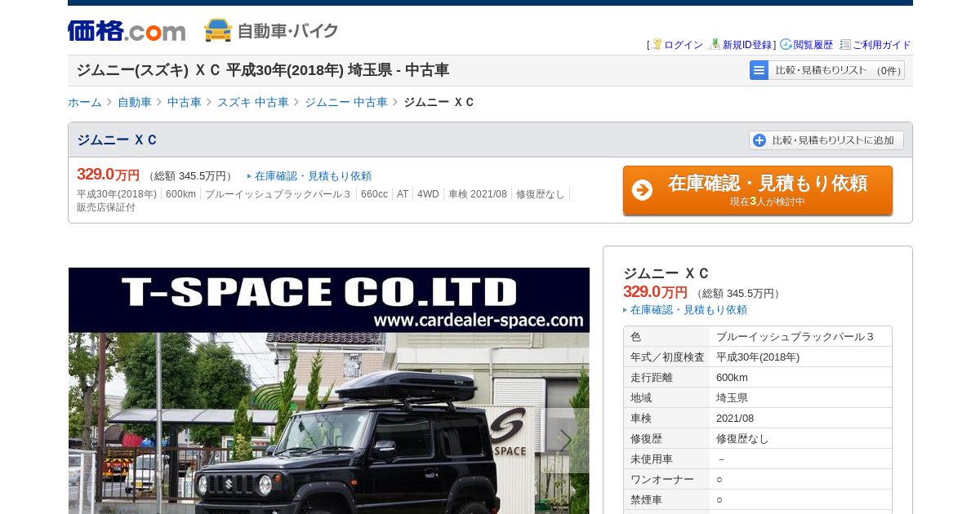Click the 年式／初度検査 row label
The height and width of the screenshot is (514, 980).
(667, 357)
